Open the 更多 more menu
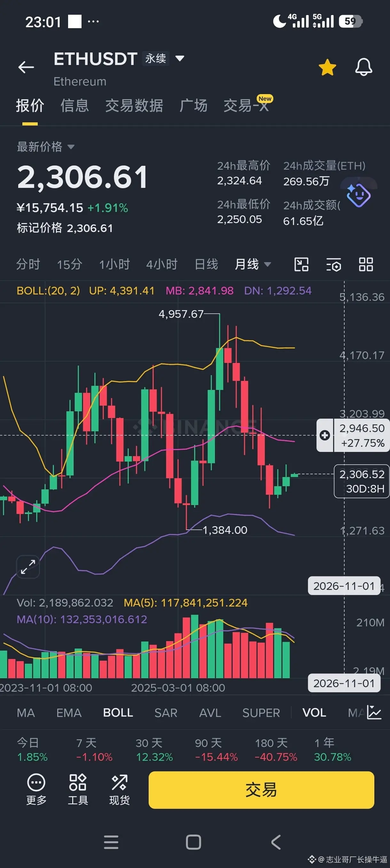390x868 pixels. (36, 790)
